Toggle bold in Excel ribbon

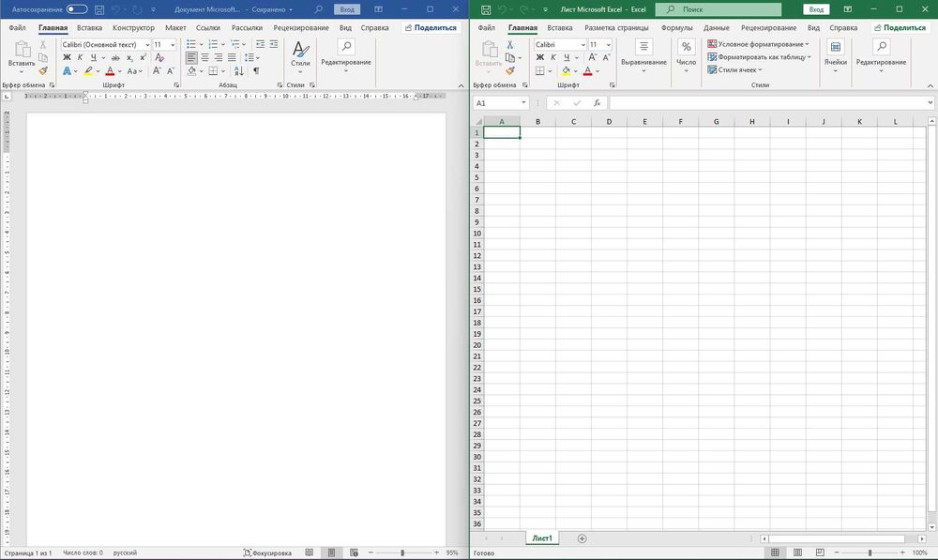(540, 57)
